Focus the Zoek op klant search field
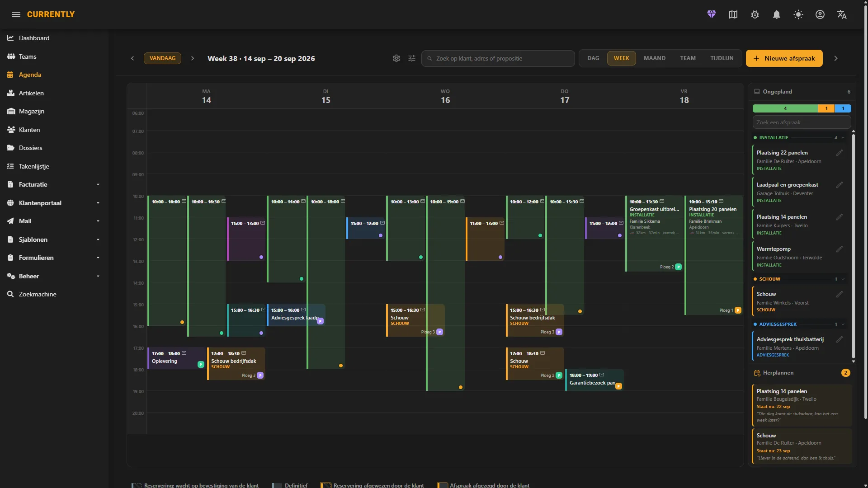The image size is (868, 488). pos(498,58)
